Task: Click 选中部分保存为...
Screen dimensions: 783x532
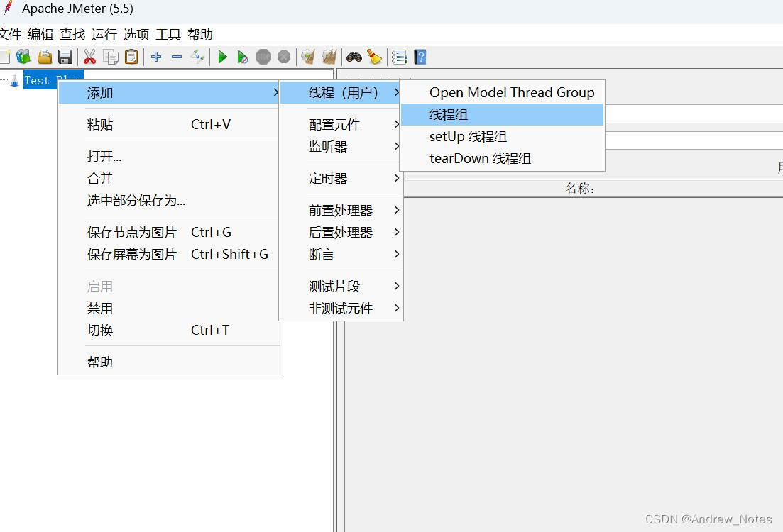Action: tap(169, 201)
